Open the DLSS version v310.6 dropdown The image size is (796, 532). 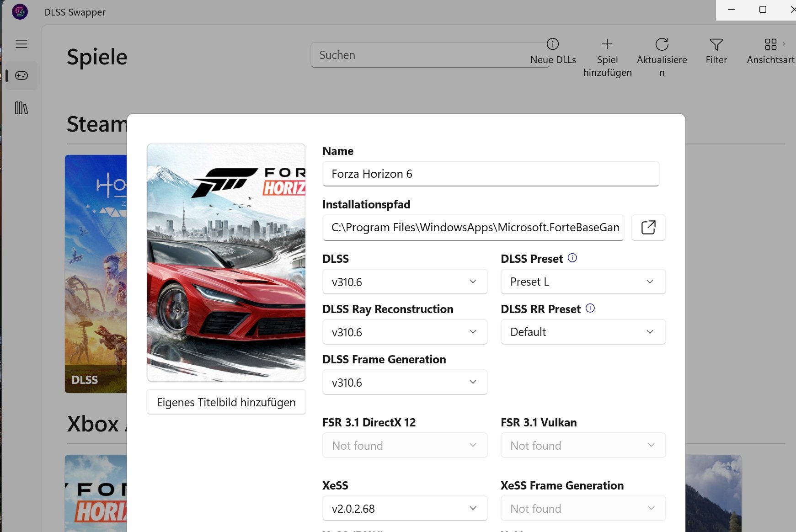coord(405,282)
